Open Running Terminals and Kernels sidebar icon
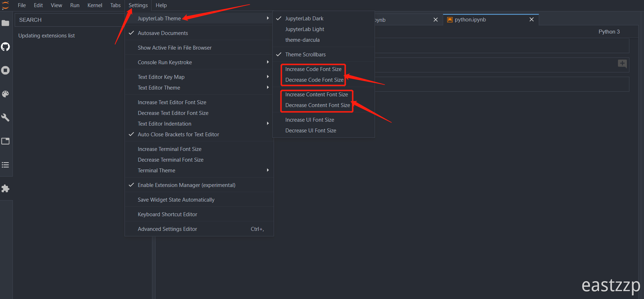 (5, 70)
